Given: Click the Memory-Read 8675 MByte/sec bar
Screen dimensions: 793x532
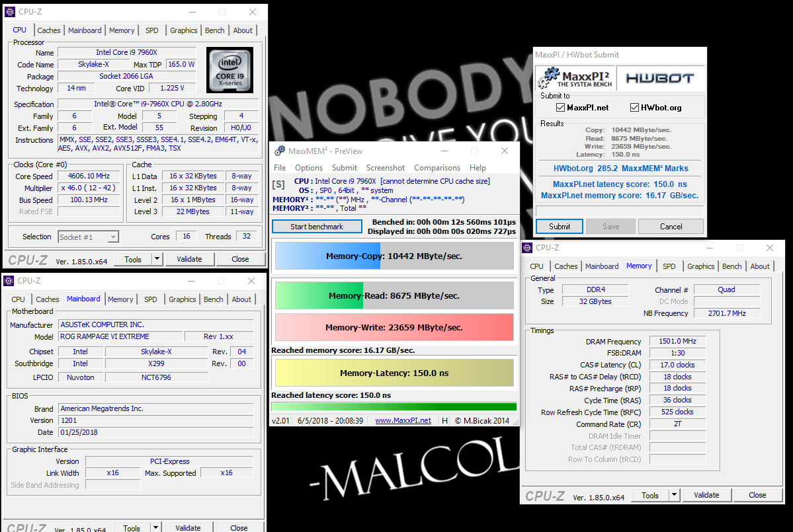Looking at the screenshot, I should (x=394, y=295).
